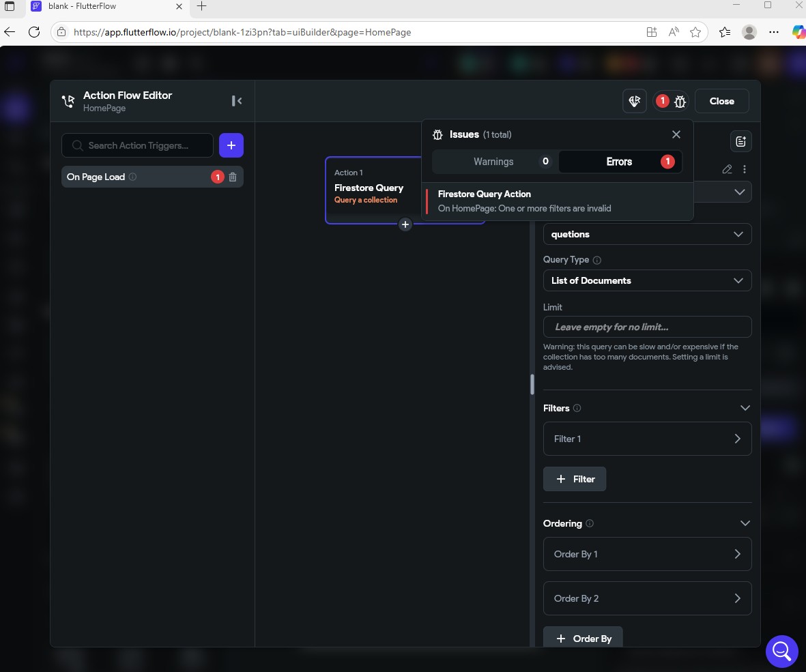Click the browser back button
Image resolution: width=806 pixels, height=672 pixels.
10,32
